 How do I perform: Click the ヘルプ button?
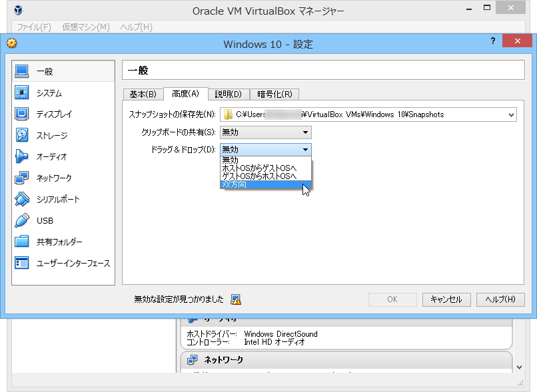[x=500, y=299]
